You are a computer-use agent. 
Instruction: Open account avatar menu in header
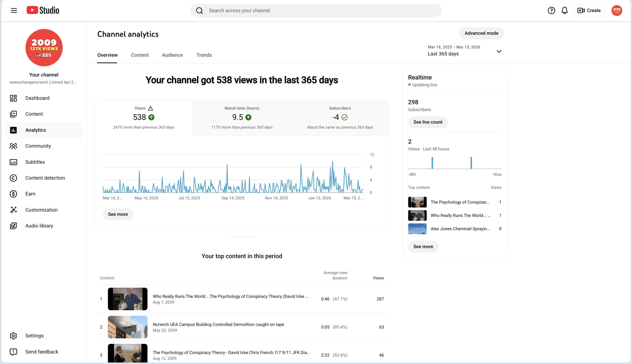pos(617,11)
